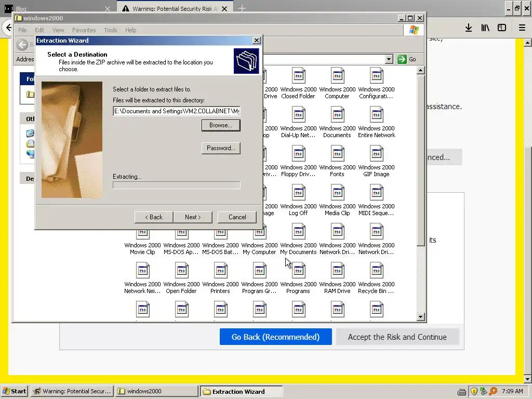Screen dimensions: 532x399
Task: Select the Windows 2000 My Documents file icon
Action: pos(298,232)
